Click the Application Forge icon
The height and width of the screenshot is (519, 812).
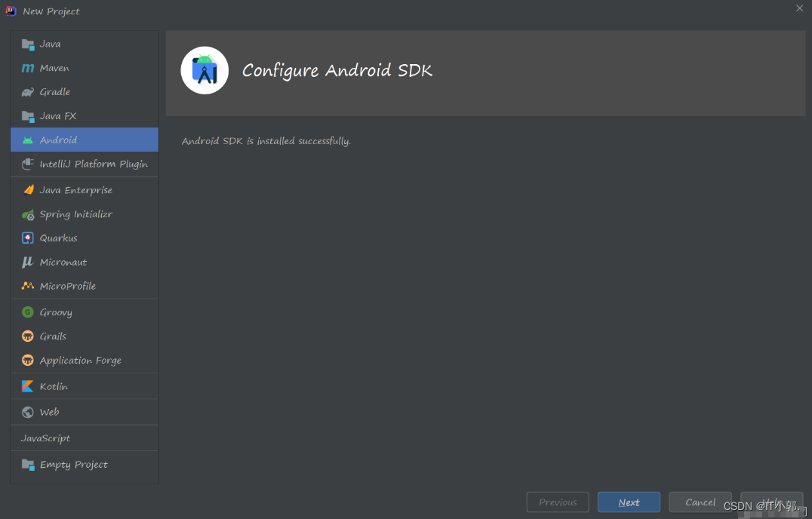coord(28,360)
